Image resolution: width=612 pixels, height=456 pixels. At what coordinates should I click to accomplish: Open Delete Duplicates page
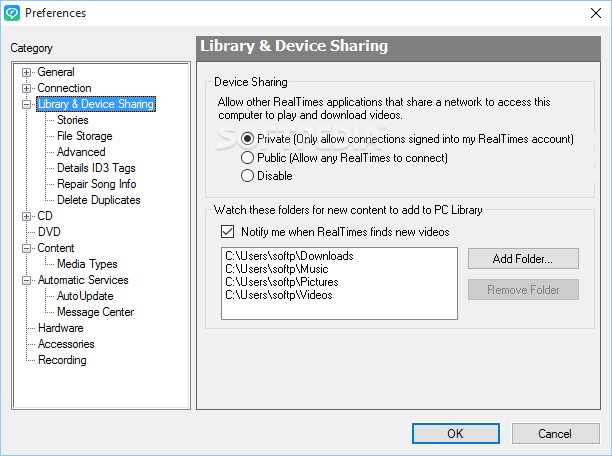point(99,200)
